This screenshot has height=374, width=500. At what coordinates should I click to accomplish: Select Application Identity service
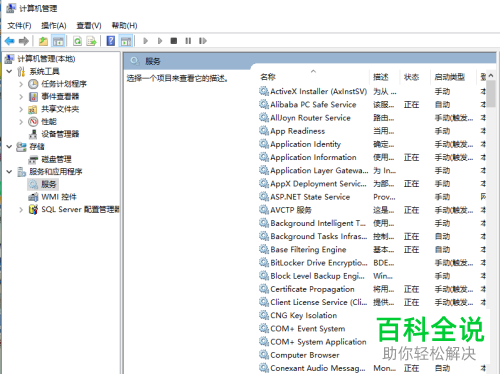click(372, 144)
